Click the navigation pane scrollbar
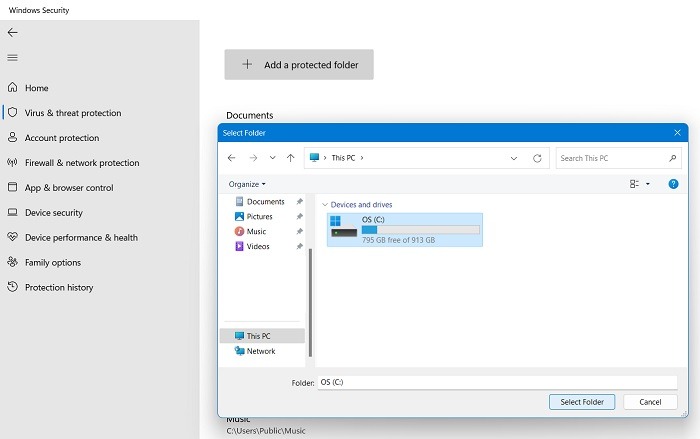 pos(310,303)
